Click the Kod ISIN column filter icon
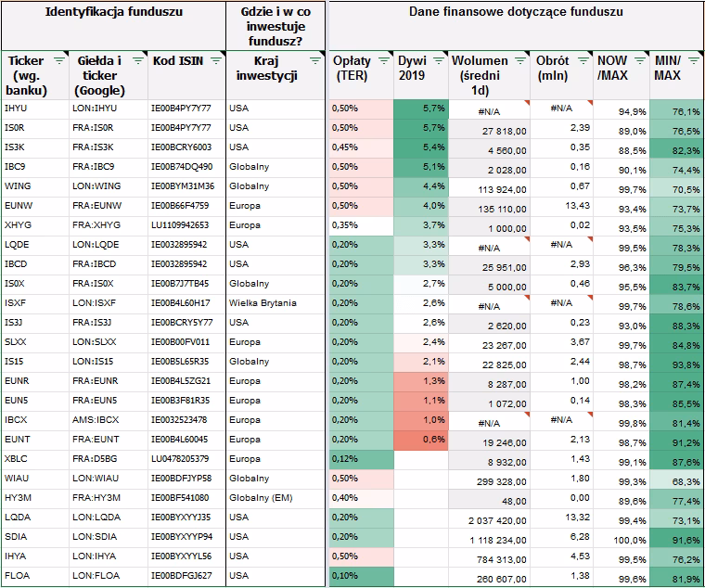 [215, 60]
